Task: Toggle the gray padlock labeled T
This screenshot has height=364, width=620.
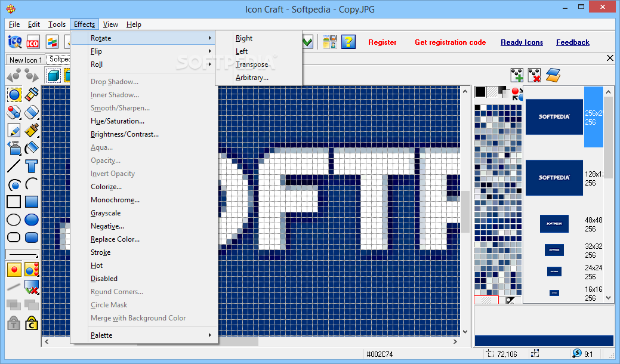Action: point(14,323)
